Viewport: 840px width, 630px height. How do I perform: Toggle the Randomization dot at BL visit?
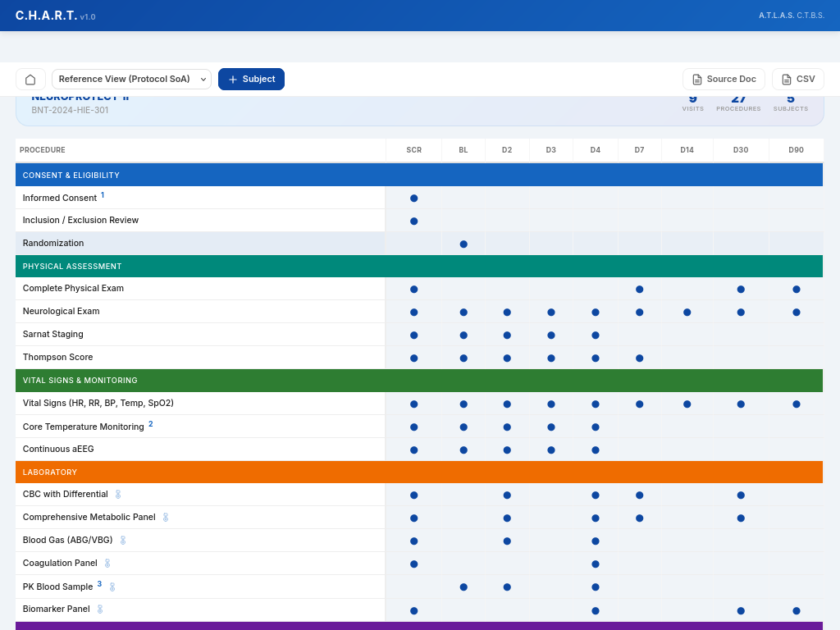tap(463, 244)
